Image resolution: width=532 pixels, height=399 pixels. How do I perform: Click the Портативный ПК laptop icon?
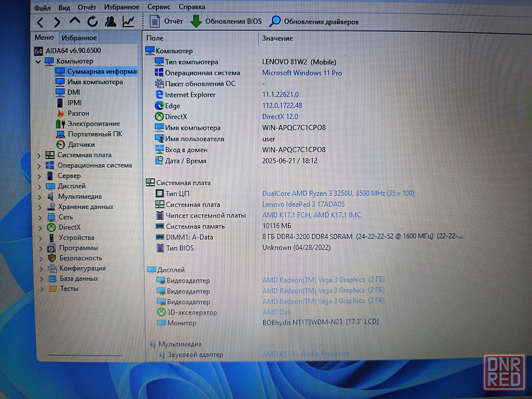(x=61, y=135)
